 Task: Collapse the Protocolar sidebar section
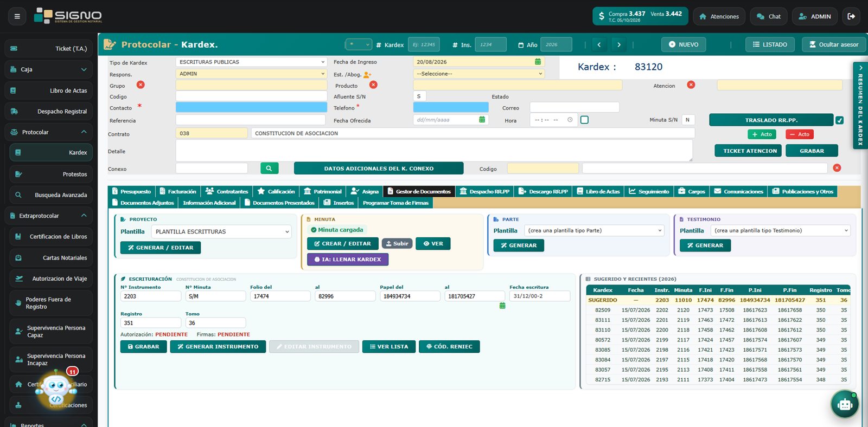(49, 132)
